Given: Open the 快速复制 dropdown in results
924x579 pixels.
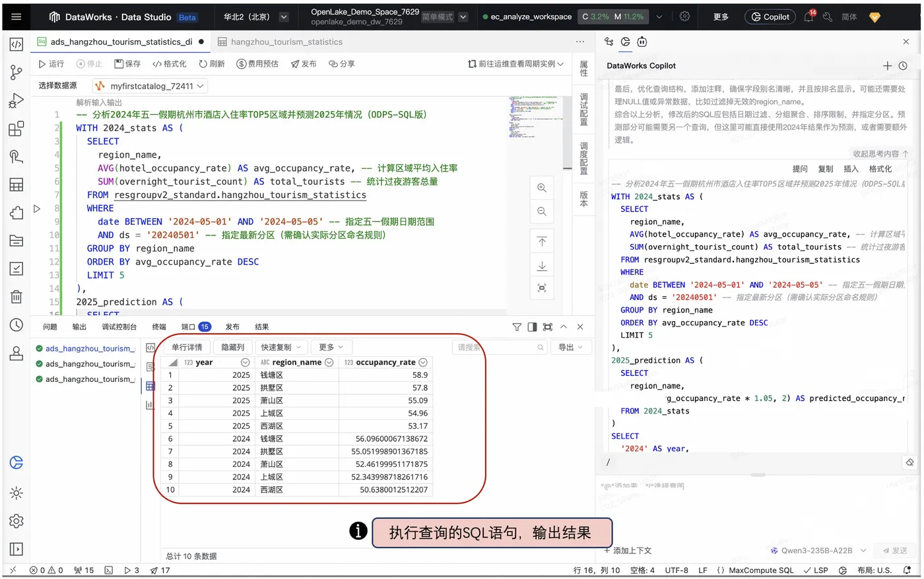Looking at the screenshot, I should (x=280, y=347).
